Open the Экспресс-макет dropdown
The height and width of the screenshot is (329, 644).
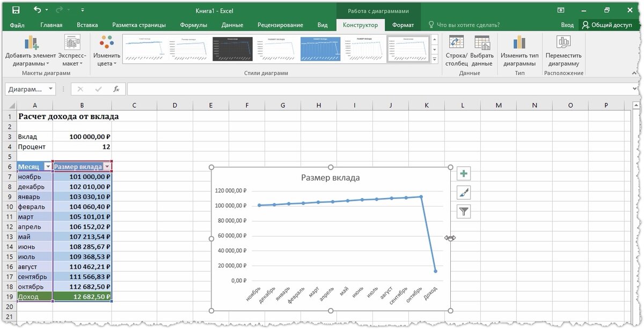[72, 50]
